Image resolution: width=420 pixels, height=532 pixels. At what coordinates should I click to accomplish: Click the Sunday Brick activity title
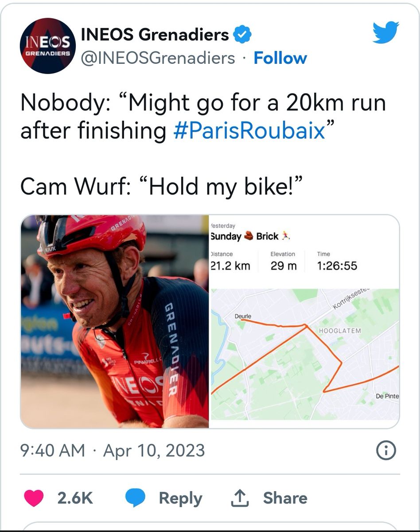pyautogui.click(x=250, y=236)
